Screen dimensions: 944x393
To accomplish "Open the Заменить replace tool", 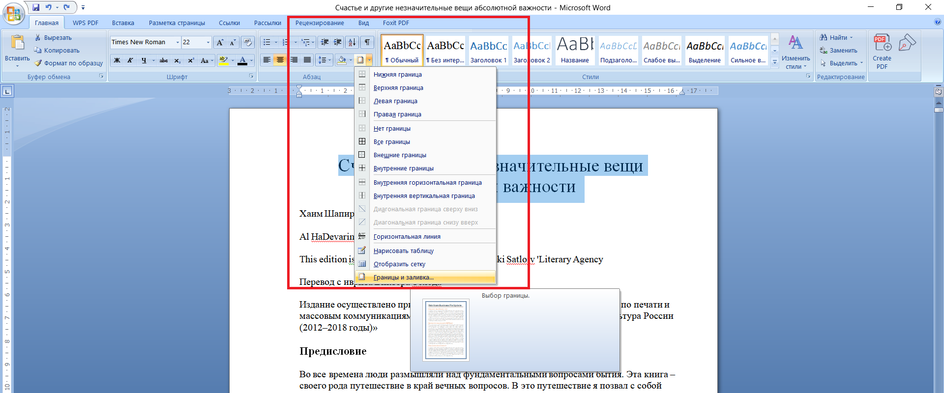I will click(839, 50).
